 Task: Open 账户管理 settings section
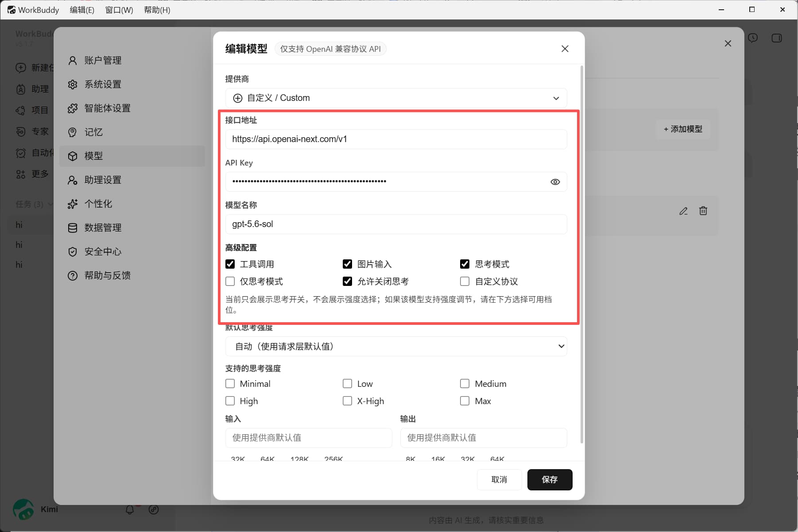coord(132,60)
